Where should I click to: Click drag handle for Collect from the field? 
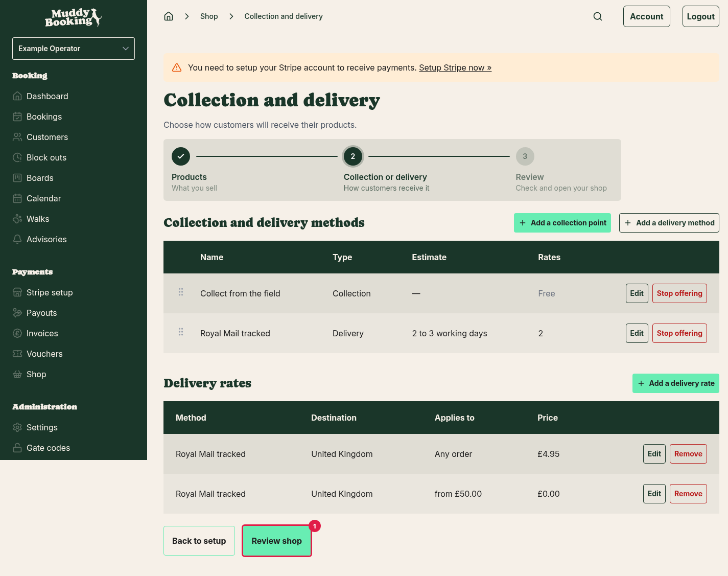tap(181, 292)
